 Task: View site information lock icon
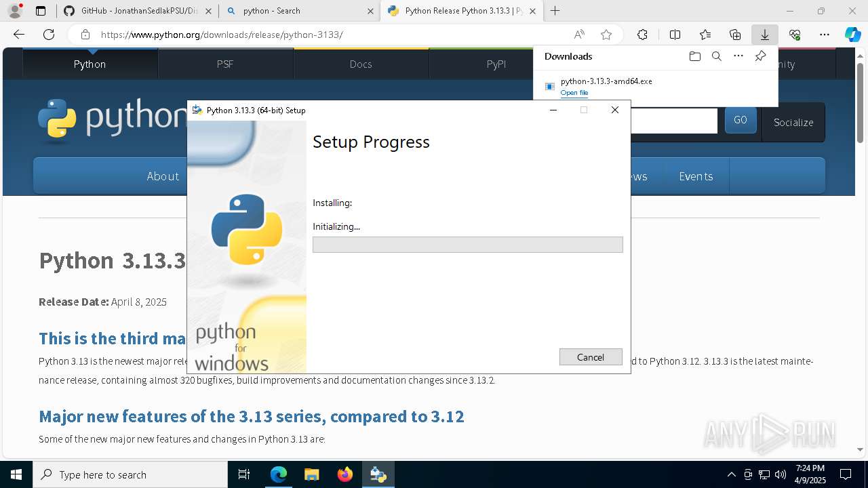tap(85, 35)
